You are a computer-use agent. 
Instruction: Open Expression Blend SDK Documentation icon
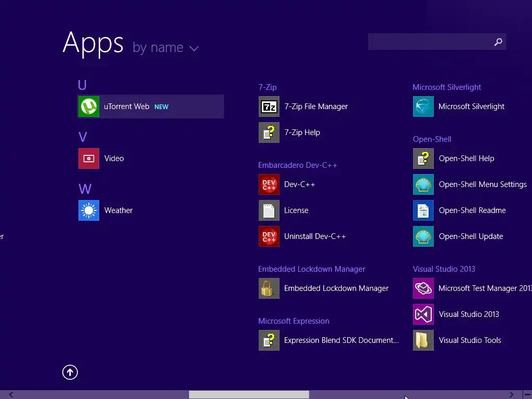pos(269,340)
